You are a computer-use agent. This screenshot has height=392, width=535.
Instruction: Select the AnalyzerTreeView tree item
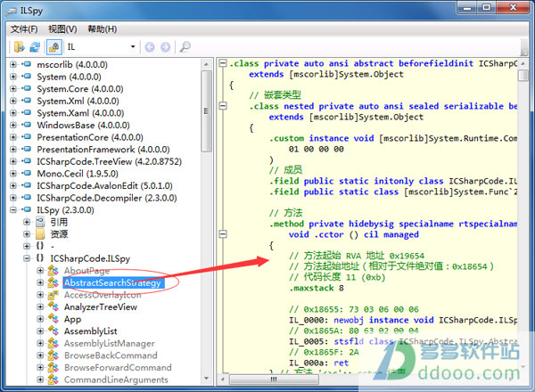pos(101,306)
